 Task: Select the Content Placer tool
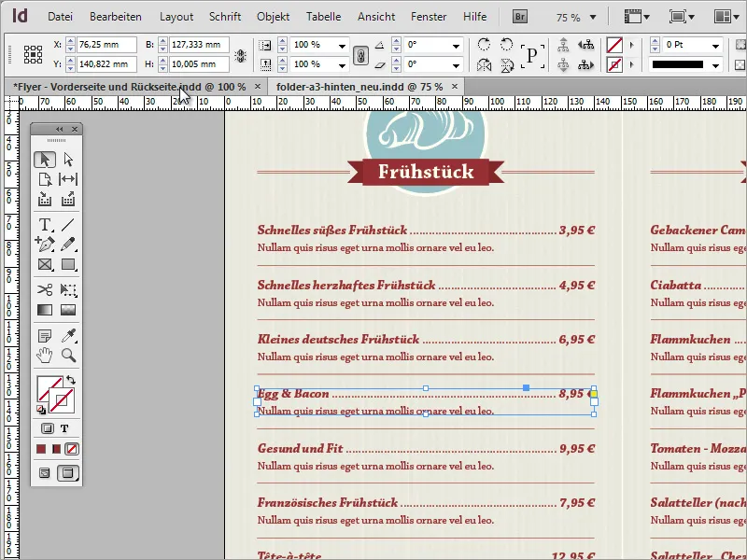tap(68, 199)
